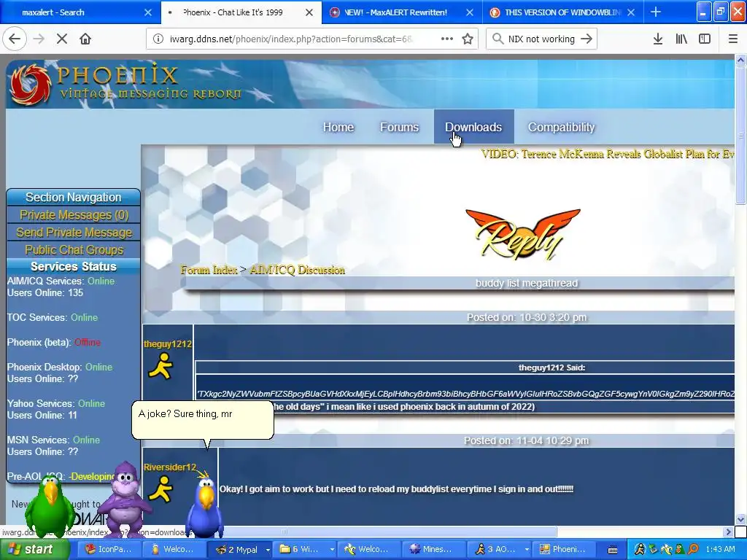This screenshot has width=747, height=560.
Task: Open the Downloads navigation item
Action: click(x=473, y=127)
